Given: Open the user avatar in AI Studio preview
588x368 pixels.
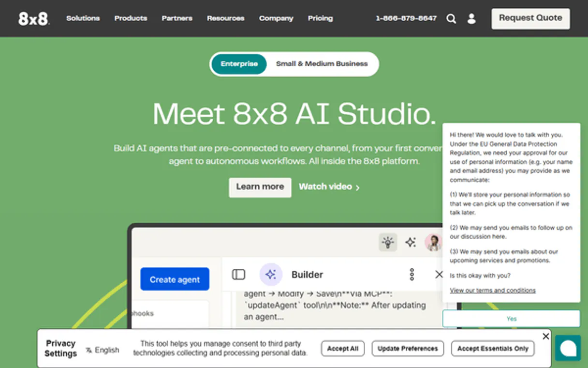Looking at the screenshot, I should coord(433,242).
